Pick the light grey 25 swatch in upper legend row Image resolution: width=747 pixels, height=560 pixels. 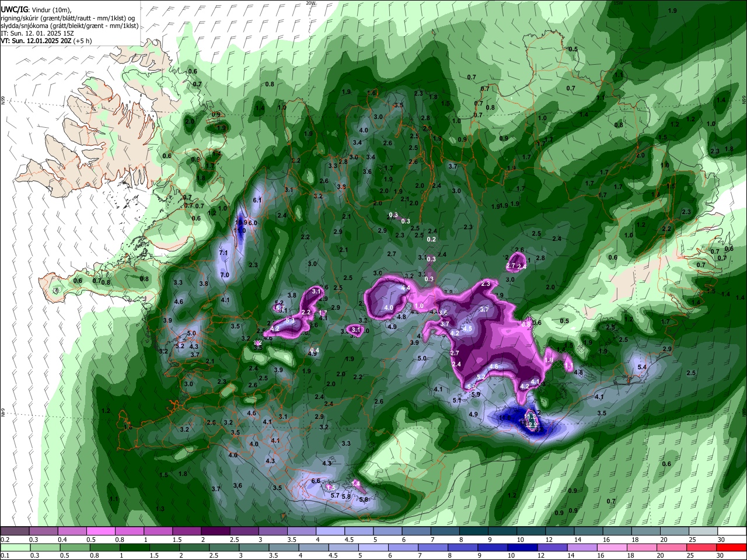click(x=703, y=531)
